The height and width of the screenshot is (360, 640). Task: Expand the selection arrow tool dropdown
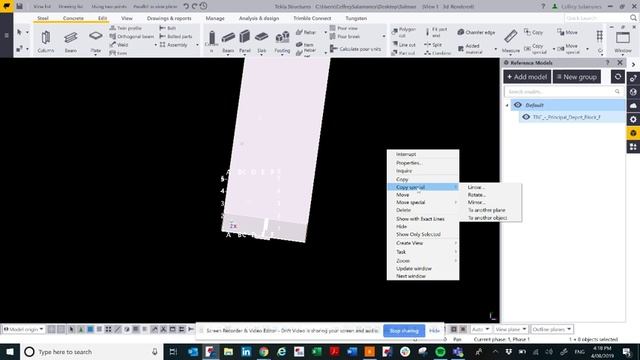point(27,32)
